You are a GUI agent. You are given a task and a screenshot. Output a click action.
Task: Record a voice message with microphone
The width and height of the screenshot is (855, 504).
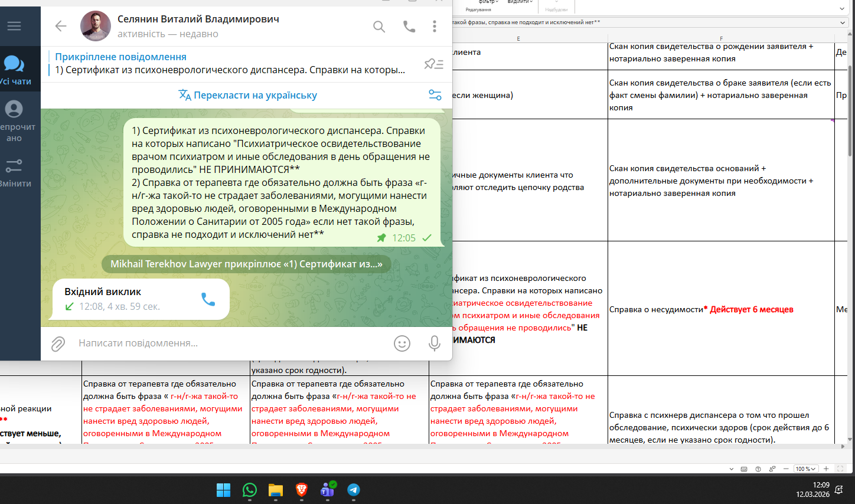coord(435,343)
